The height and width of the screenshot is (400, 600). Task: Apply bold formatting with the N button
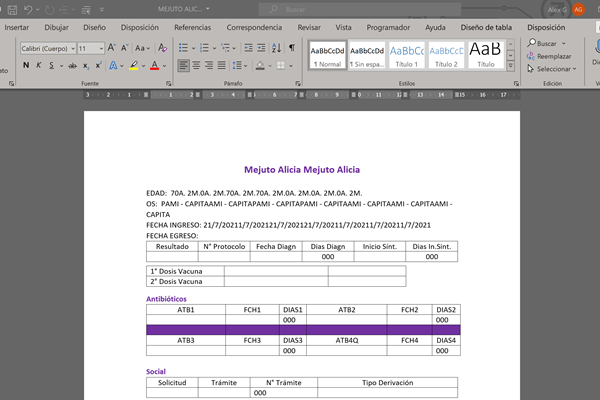click(25, 66)
